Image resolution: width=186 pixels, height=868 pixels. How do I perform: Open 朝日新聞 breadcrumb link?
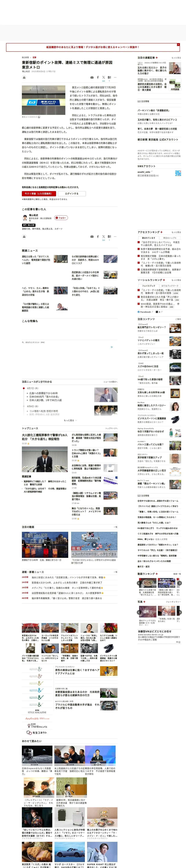[25, 57]
